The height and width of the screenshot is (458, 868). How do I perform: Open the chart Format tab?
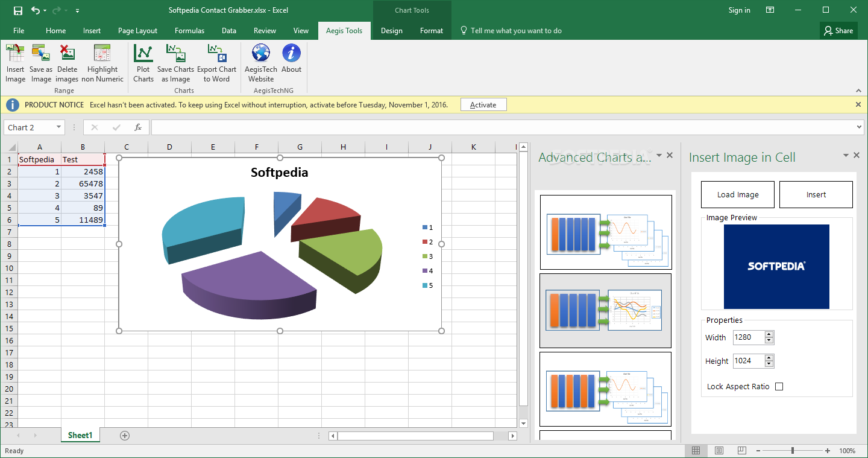[432, 31]
